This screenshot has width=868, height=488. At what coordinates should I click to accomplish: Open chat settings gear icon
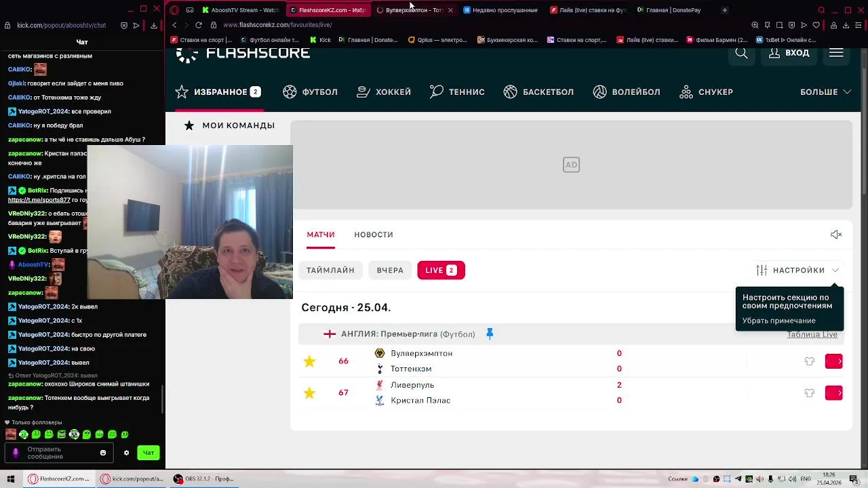pos(126,453)
